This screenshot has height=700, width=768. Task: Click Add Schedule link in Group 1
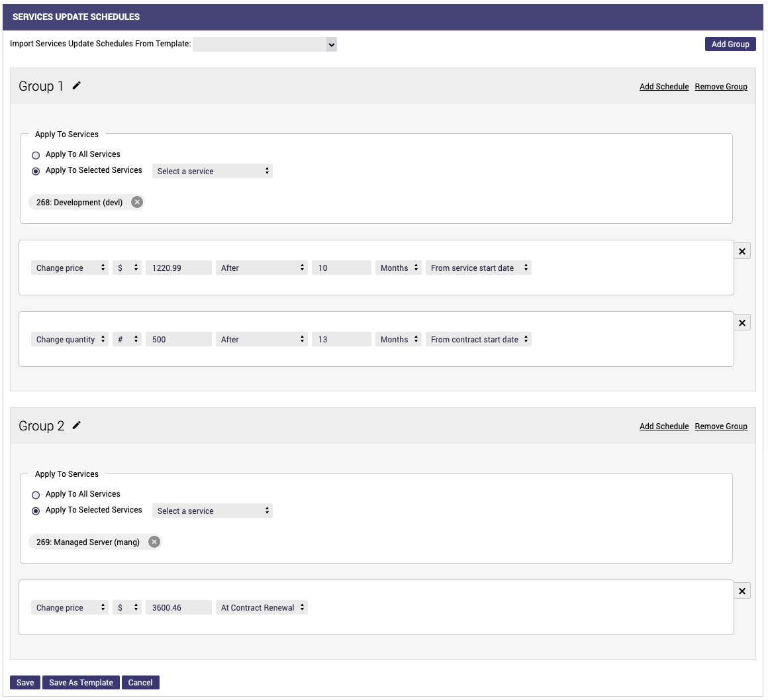point(663,87)
